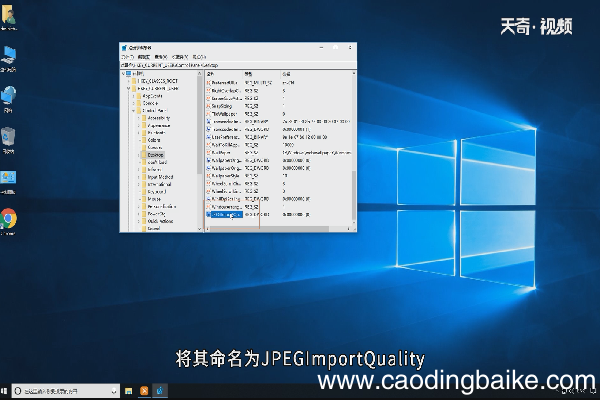Open the Edit menu in Registry Editor
The image size is (600, 400).
[144, 57]
